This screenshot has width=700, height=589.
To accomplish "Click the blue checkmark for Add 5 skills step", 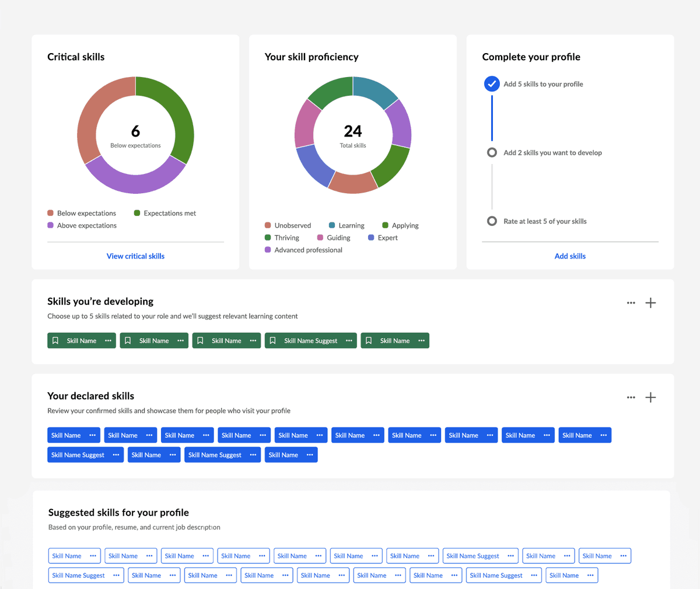I will [492, 84].
